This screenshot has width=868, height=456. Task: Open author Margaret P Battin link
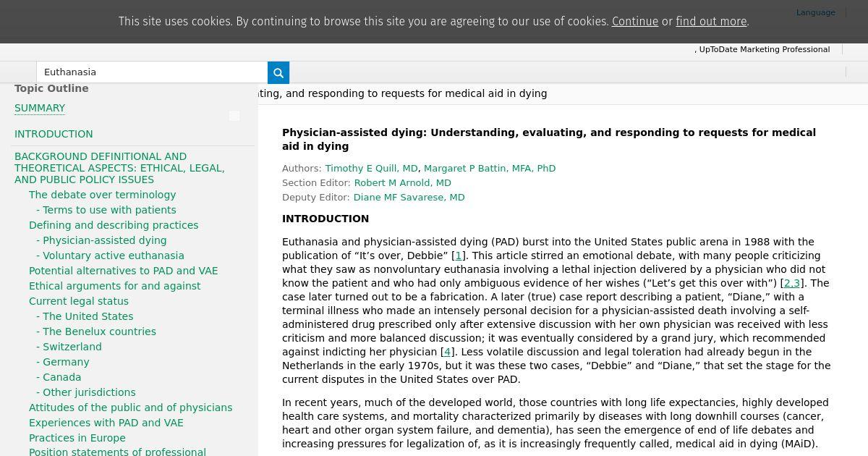coord(490,168)
